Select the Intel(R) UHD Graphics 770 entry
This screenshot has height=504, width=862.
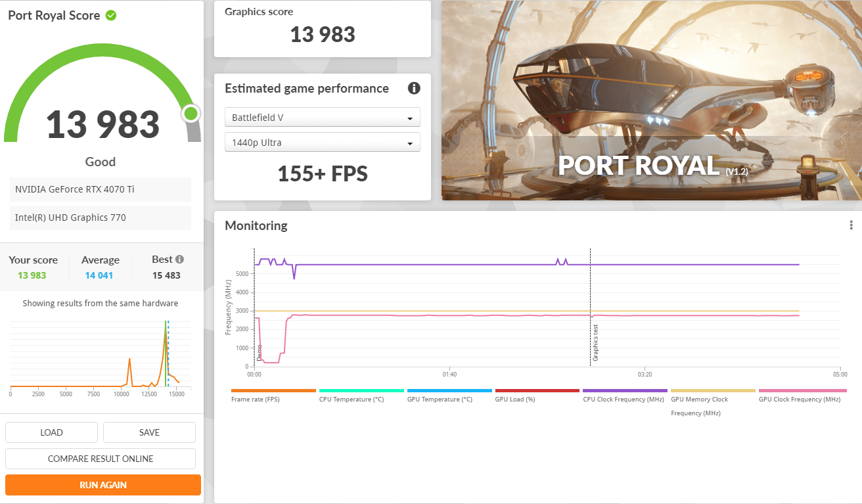[x=101, y=218]
